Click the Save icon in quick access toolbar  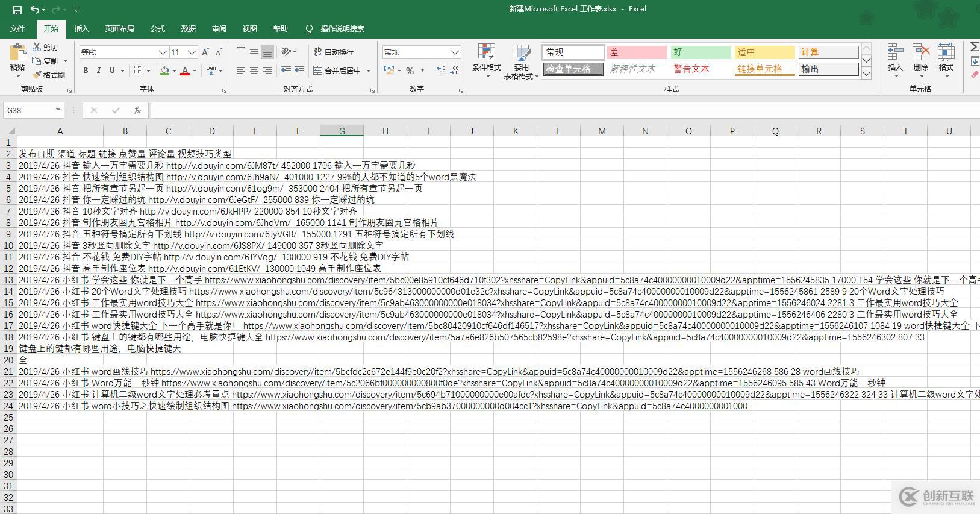(x=17, y=10)
